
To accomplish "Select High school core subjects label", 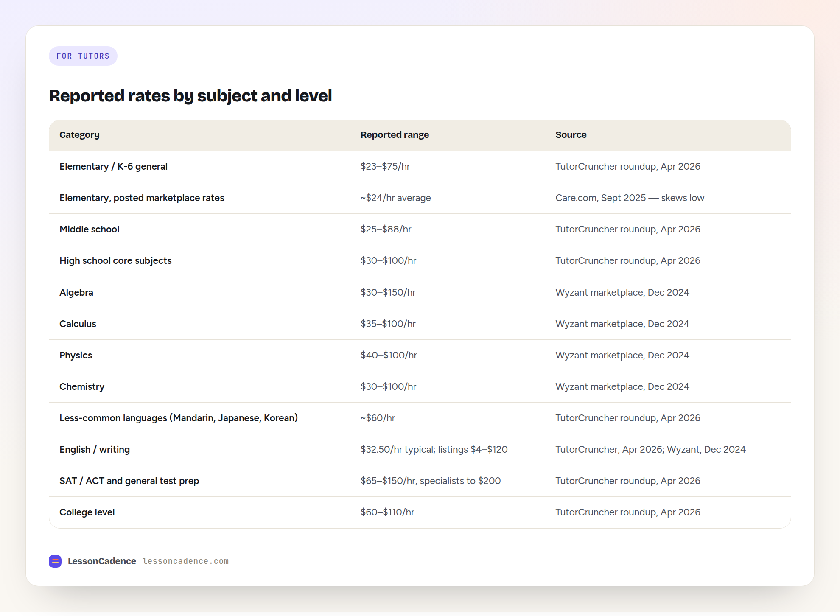I will click(115, 260).
